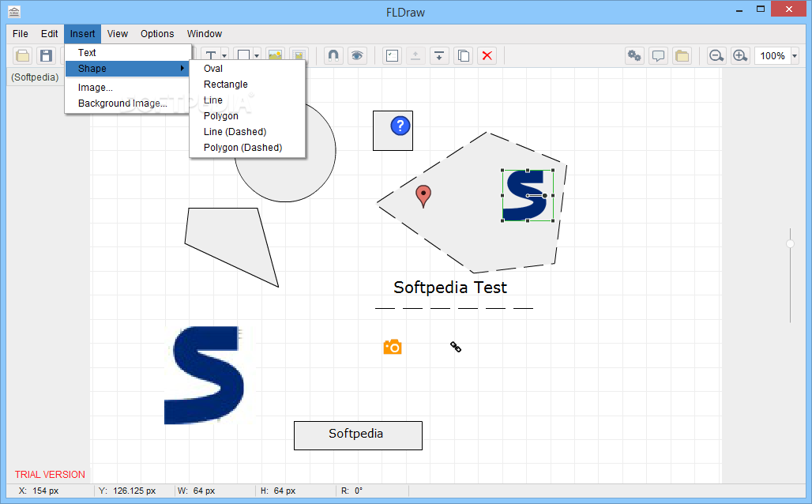This screenshot has height=504, width=812.
Task: Click the insert image toolbar icon
Action: click(276, 56)
